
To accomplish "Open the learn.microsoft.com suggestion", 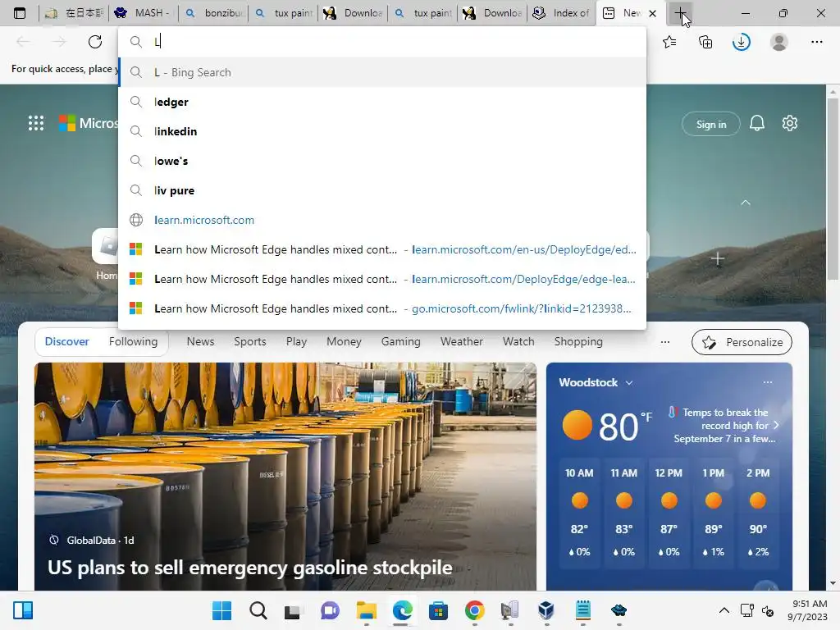I will pyautogui.click(x=382, y=220).
